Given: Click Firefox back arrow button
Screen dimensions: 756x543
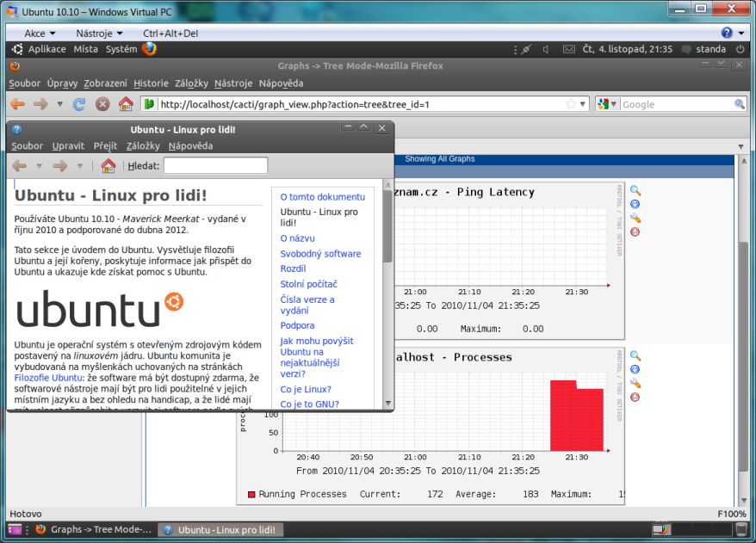Looking at the screenshot, I should pyautogui.click(x=18, y=104).
